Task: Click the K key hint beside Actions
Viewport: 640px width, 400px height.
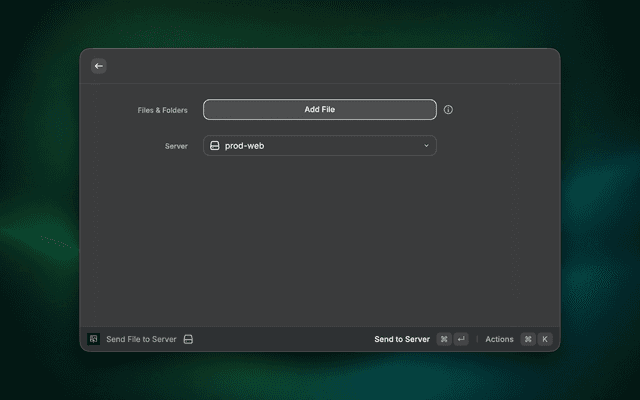Action: tap(545, 339)
